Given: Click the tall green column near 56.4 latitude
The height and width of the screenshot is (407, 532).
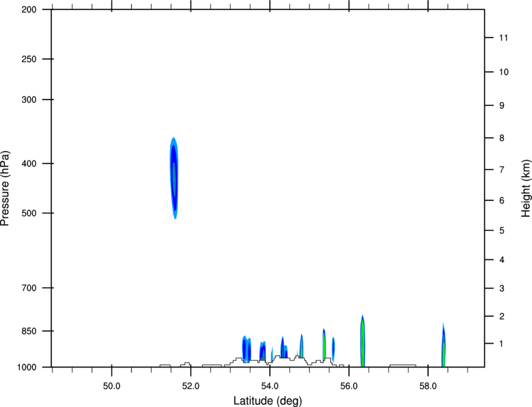Looking at the screenshot, I should (362, 341).
